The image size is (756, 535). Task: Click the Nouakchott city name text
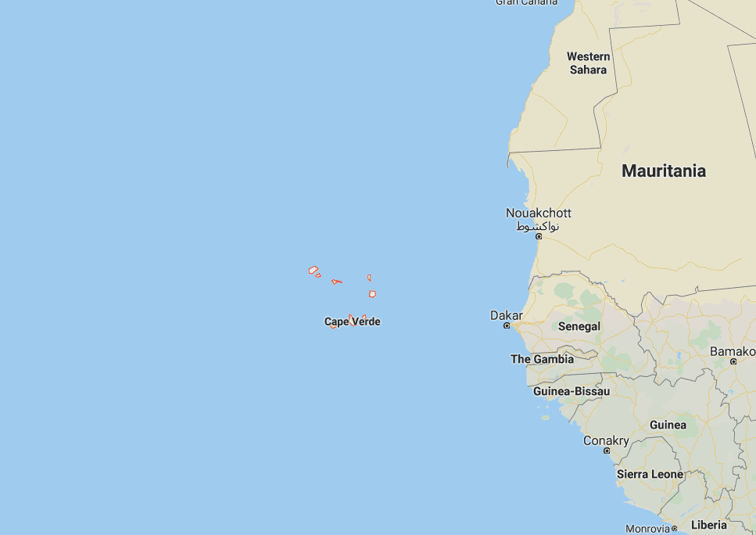tap(538, 214)
